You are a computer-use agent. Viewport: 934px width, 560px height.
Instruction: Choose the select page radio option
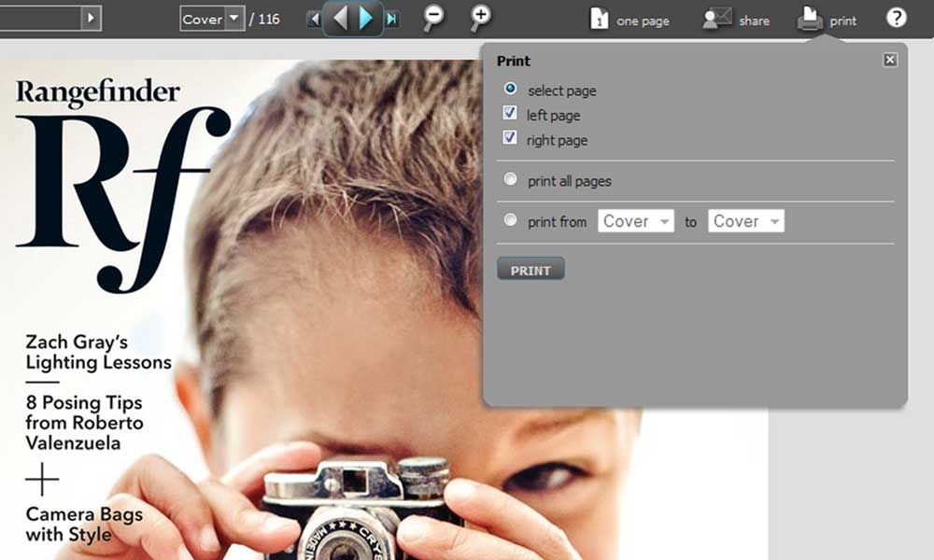click(510, 89)
